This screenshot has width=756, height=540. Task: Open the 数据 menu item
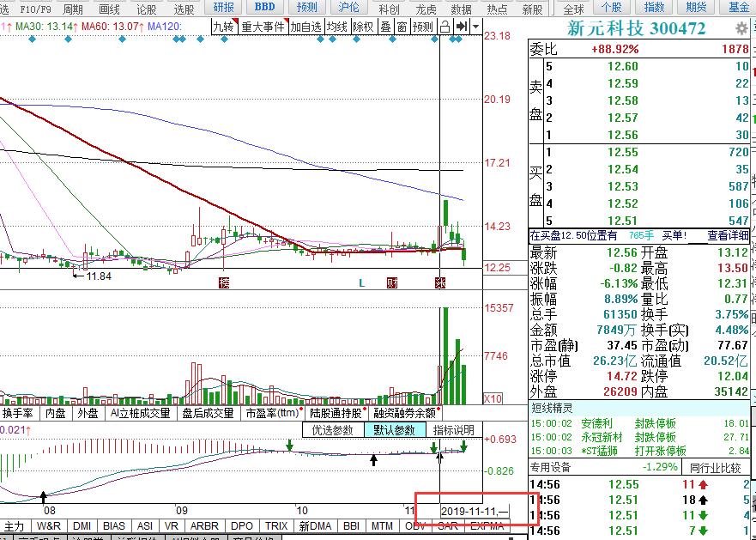[x=462, y=9]
